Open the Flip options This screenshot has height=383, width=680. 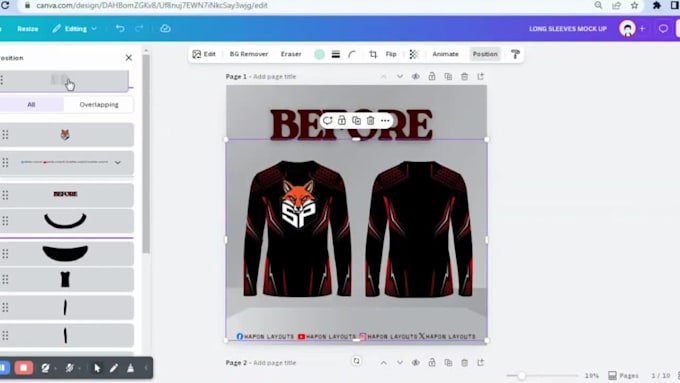tap(391, 54)
